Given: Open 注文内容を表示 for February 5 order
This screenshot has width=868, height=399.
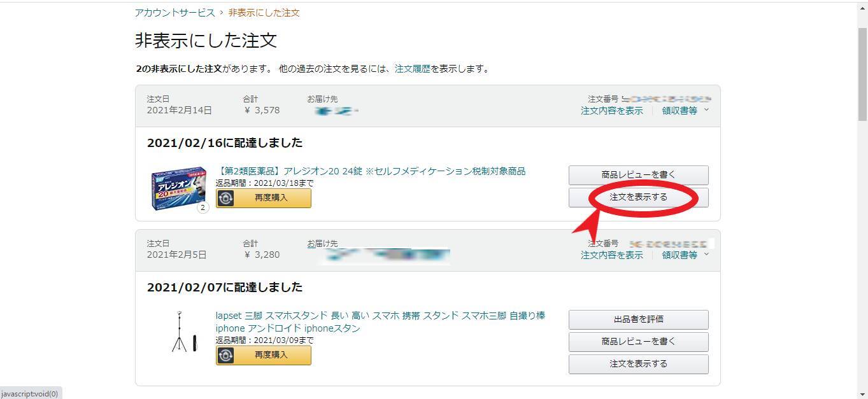Looking at the screenshot, I should pos(611,255).
